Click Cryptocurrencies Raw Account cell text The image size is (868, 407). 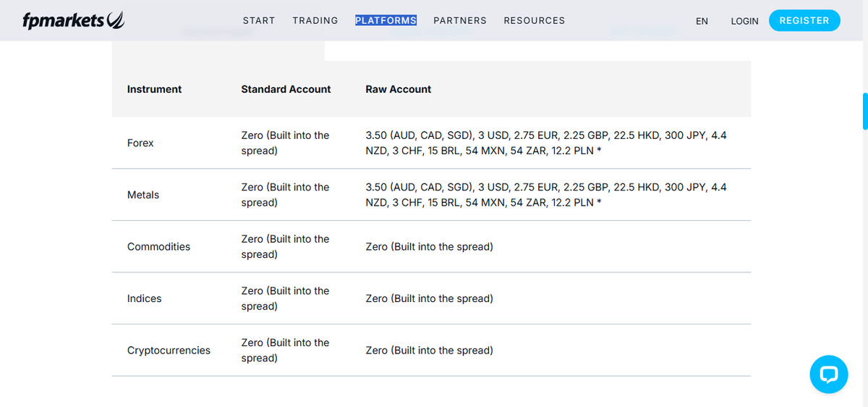click(x=430, y=350)
